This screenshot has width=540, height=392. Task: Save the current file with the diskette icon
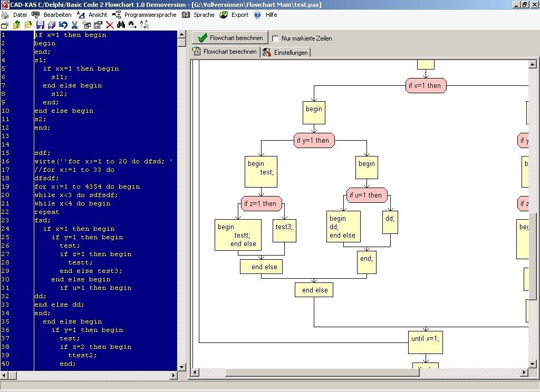click(40, 25)
